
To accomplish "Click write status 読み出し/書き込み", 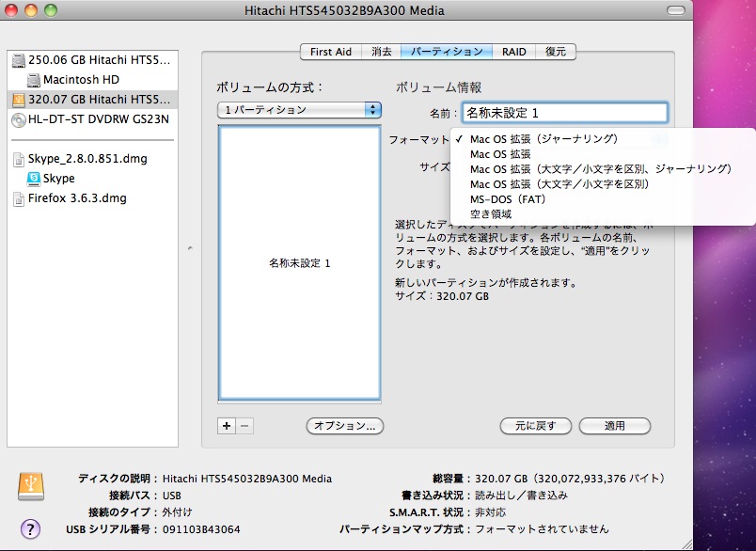I will pos(521,496).
